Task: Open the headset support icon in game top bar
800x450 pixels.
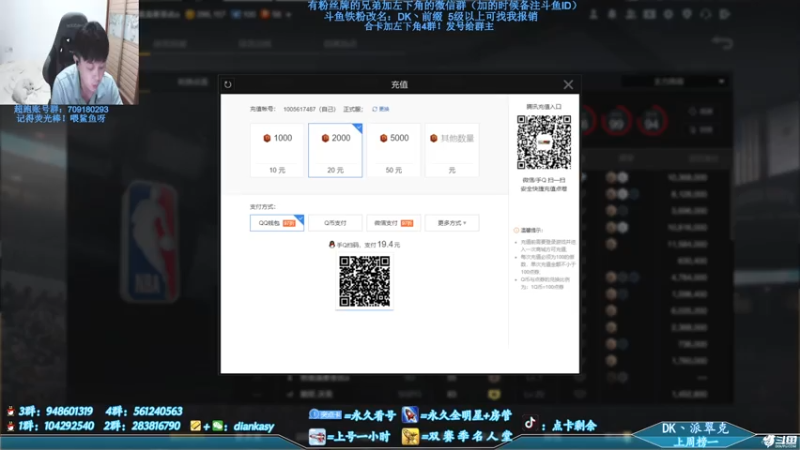Action: (x=706, y=14)
